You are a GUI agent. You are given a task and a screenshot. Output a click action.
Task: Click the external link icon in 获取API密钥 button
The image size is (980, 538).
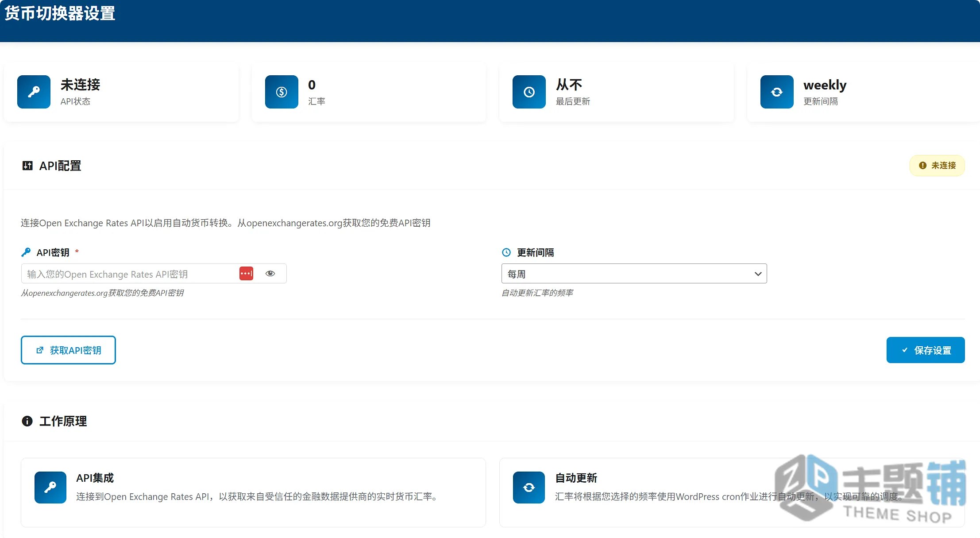point(40,350)
